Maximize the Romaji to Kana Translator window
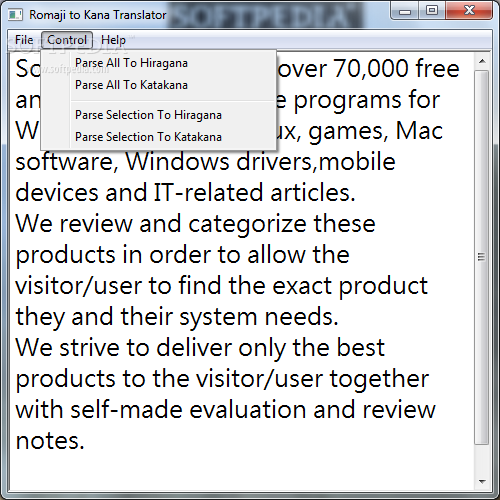 [x=432, y=11]
